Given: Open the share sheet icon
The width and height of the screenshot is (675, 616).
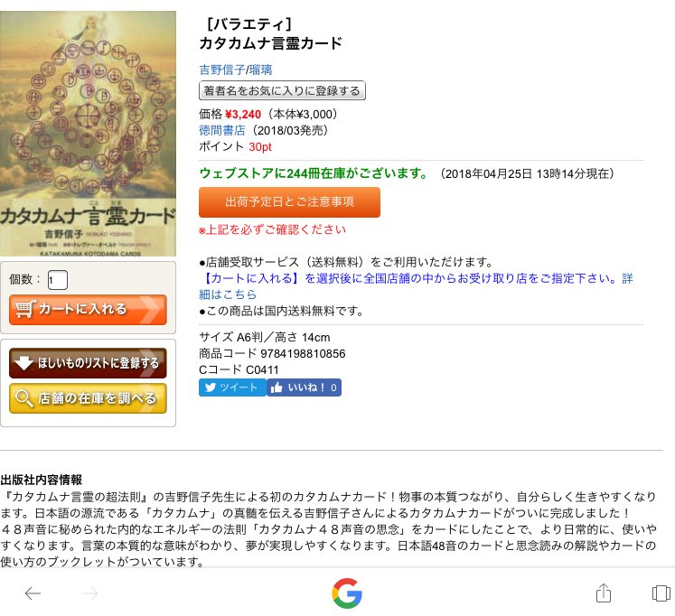Looking at the screenshot, I should click(x=604, y=593).
